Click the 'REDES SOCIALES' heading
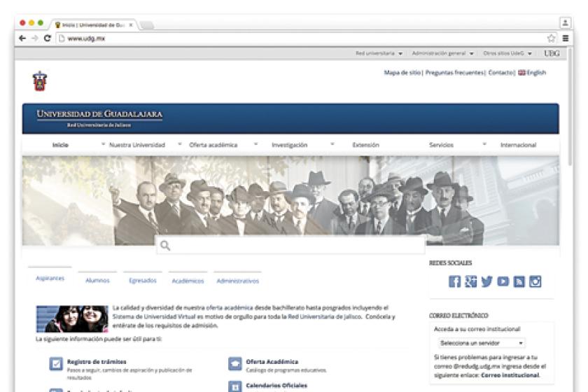This screenshot has height=392, width=588. [450, 263]
